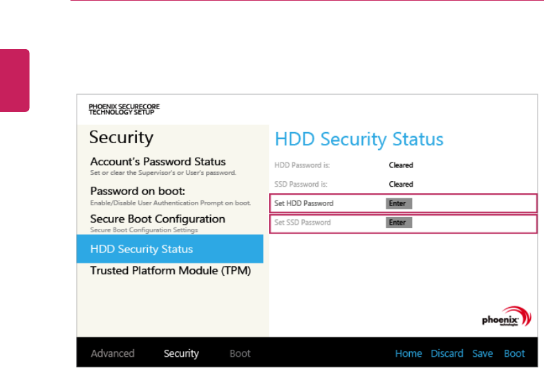Go to Home in bottom bar
This screenshot has width=546, height=392.
pos(408,353)
